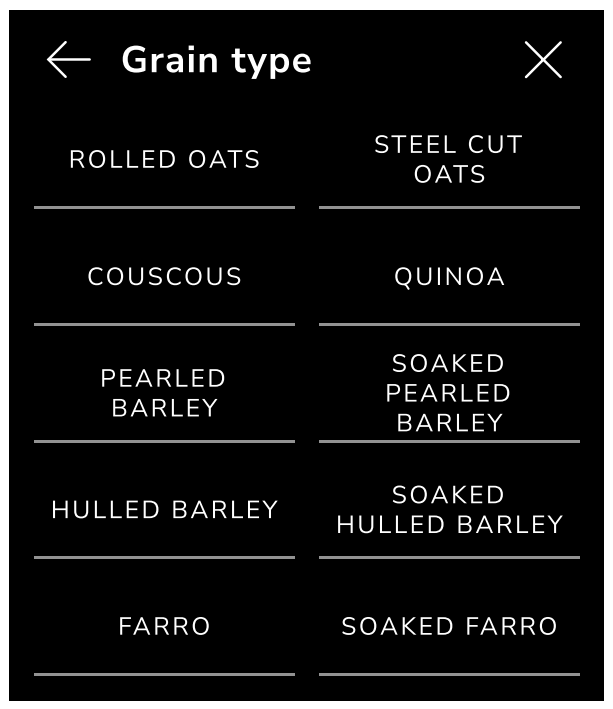Viewport: 613px width, 709px height.
Task: Select Farro grain type
Action: click(165, 627)
